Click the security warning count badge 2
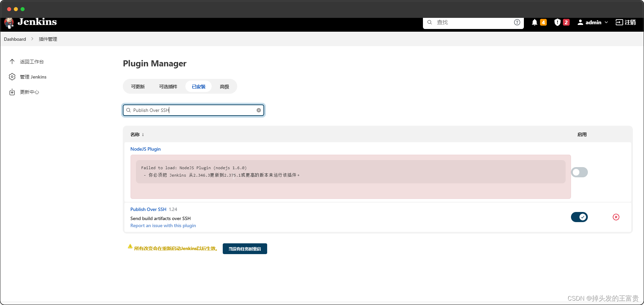Viewport: 644px width, 305px height. pyautogui.click(x=566, y=22)
